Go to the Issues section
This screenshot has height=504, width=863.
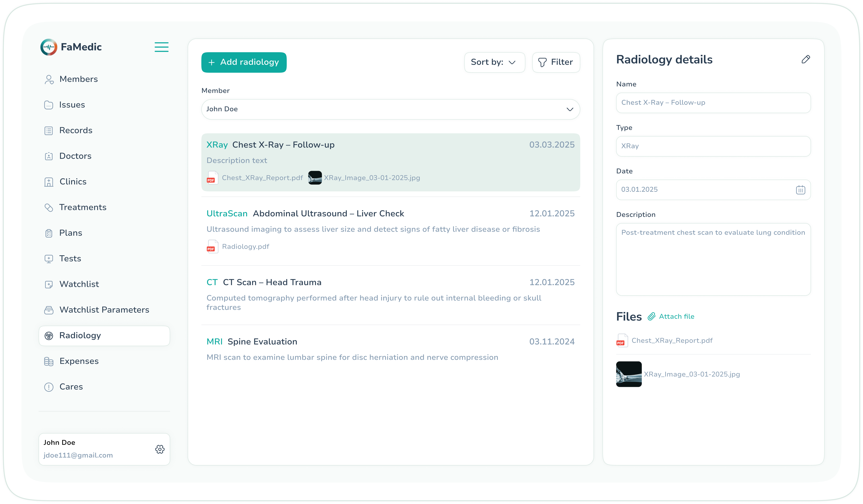click(x=104, y=105)
